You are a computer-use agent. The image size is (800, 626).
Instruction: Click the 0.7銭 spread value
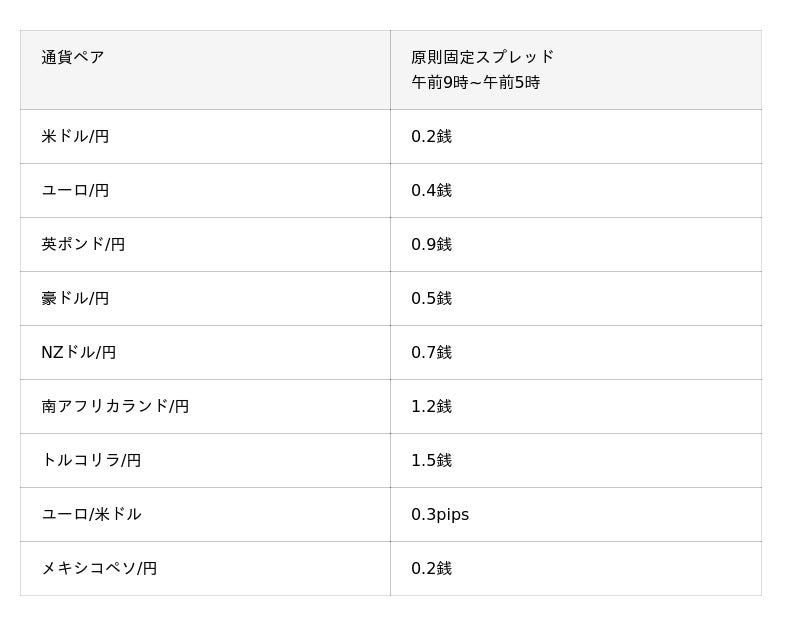431,353
